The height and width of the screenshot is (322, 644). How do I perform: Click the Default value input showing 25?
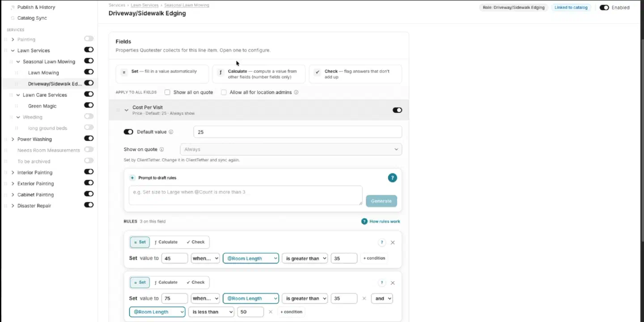tap(297, 132)
